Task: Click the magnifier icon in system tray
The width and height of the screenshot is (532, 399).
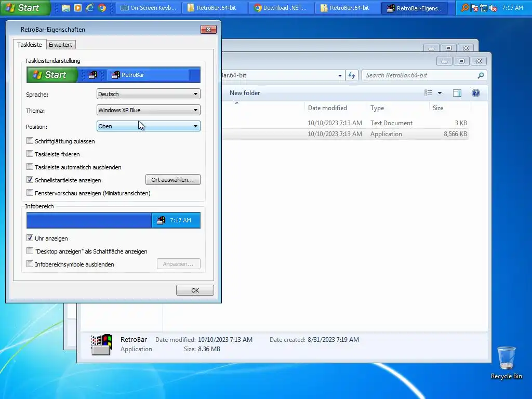Action: tap(465, 8)
